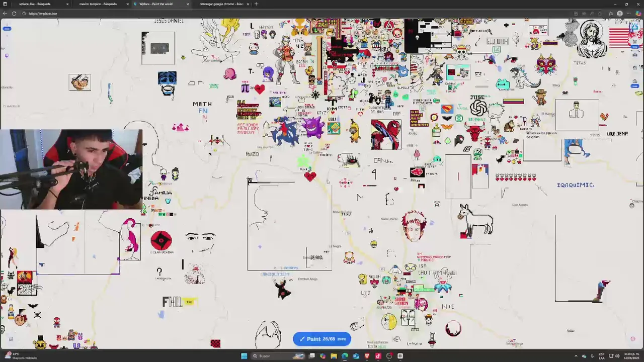This screenshot has height=362, width=644.
Task: Click the Chicago Bulls logo pixel art
Action: coord(474,133)
